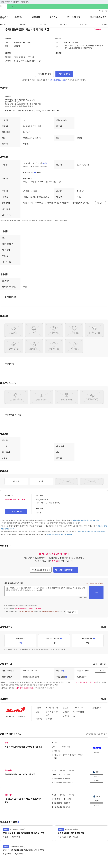
Task: Click the 통근버스 welfare icon
Action: (14, 330)
